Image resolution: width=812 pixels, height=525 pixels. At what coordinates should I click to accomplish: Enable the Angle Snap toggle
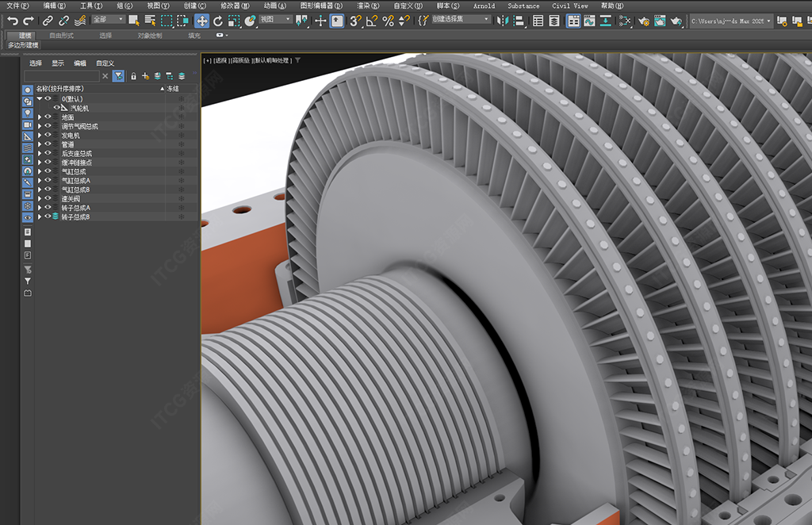point(372,21)
